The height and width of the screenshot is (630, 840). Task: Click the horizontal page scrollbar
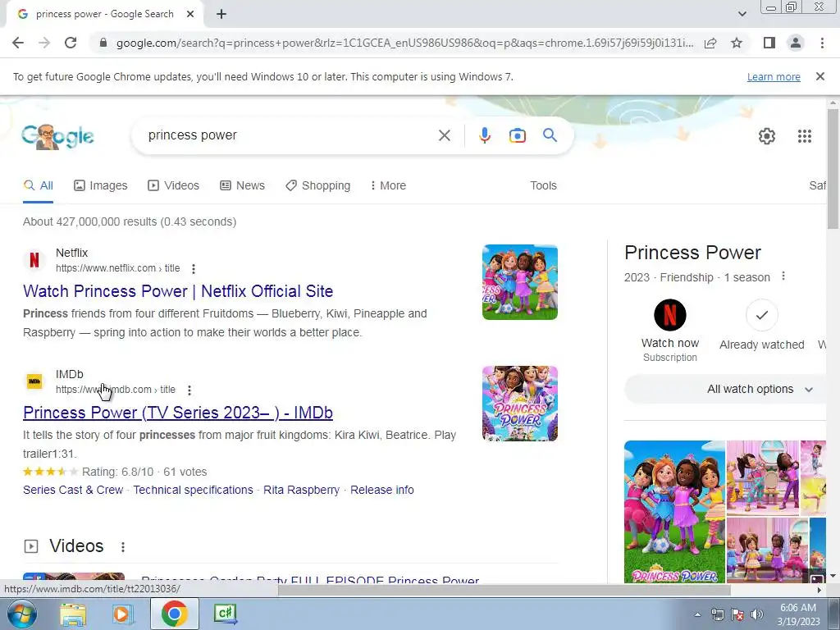(x=504, y=591)
